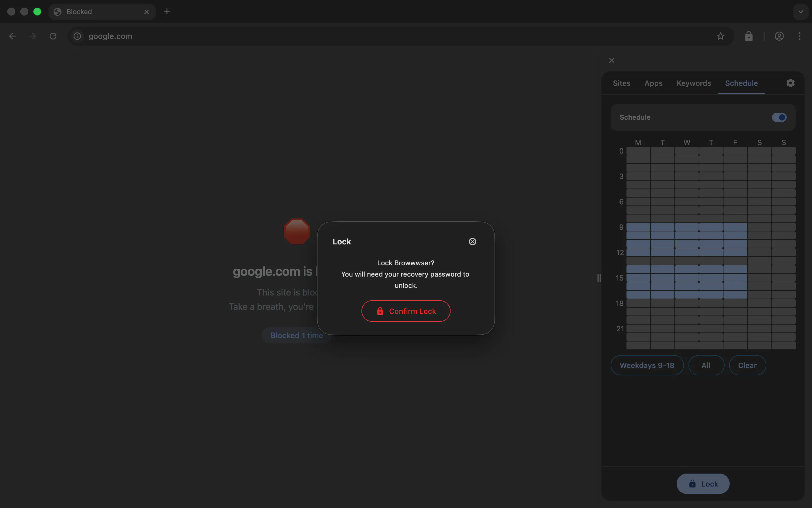Toggle Sunday 21 o'clock schedule cell
This screenshot has height=508, width=812.
click(x=784, y=329)
